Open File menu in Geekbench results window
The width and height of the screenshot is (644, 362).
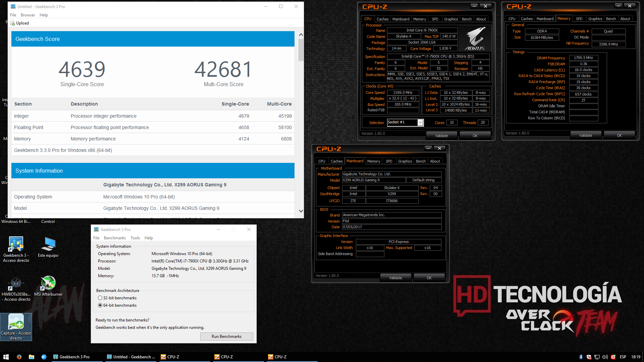pos(13,15)
